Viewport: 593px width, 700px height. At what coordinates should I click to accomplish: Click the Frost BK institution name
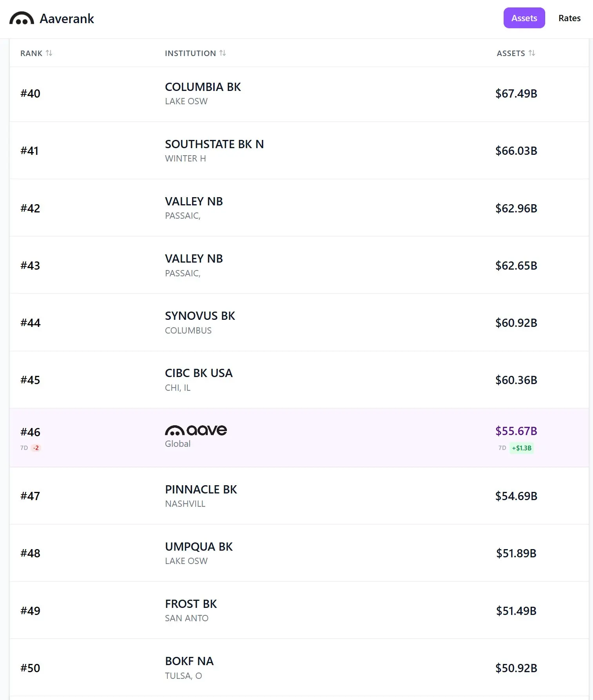191,604
